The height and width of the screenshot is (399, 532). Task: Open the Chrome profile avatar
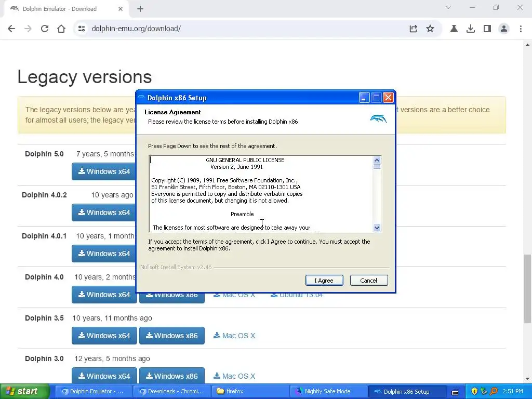click(504, 29)
